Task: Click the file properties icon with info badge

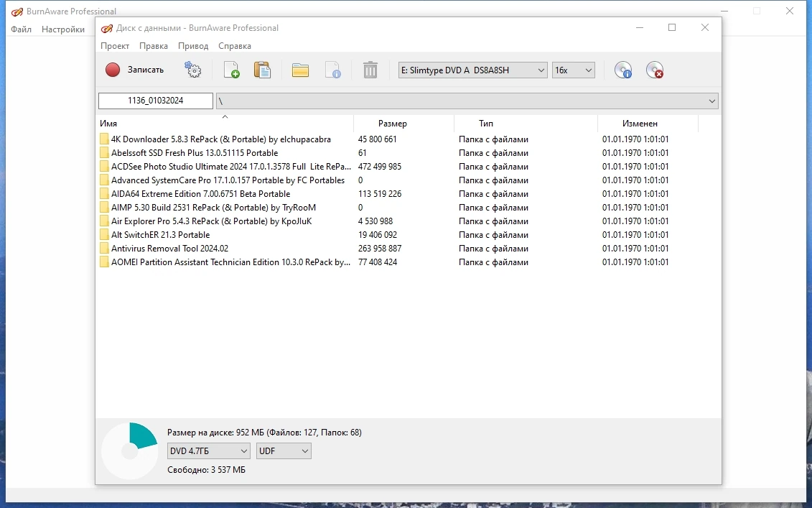Action: (x=332, y=70)
